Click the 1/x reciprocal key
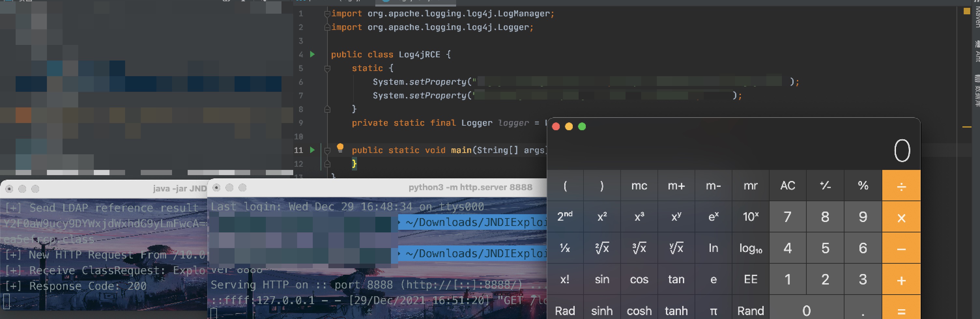Image resolution: width=980 pixels, height=319 pixels. 565,248
